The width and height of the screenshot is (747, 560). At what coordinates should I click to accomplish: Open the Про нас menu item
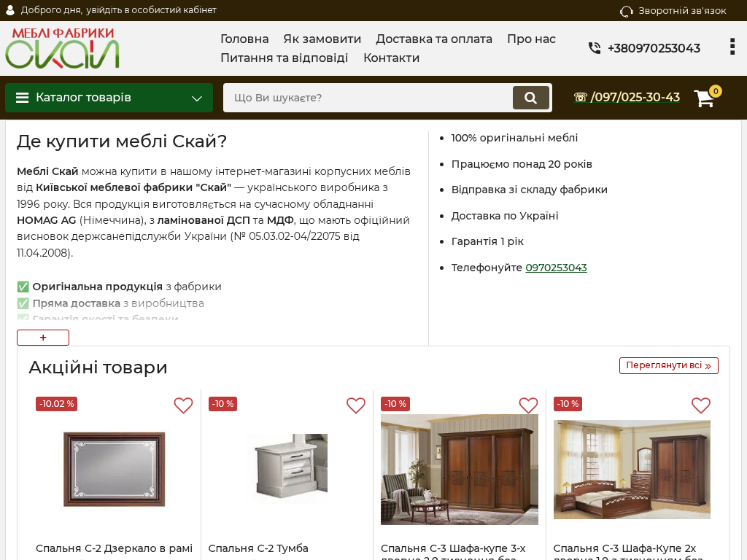531,39
